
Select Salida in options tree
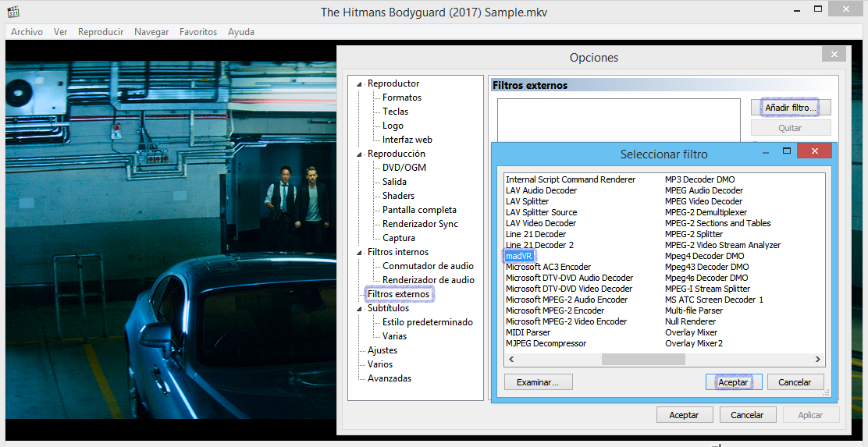(394, 182)
